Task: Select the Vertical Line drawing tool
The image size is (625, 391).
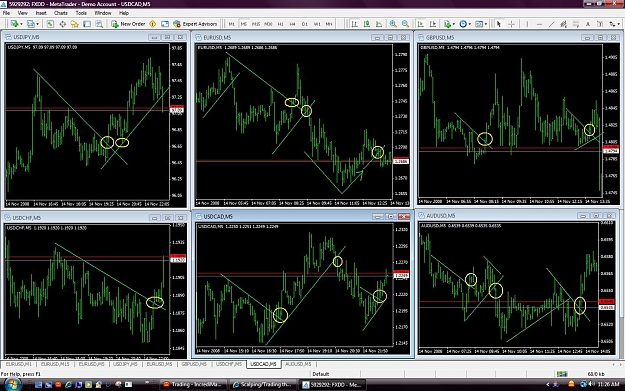Action: pyautogui.click(x=527, y=24)
